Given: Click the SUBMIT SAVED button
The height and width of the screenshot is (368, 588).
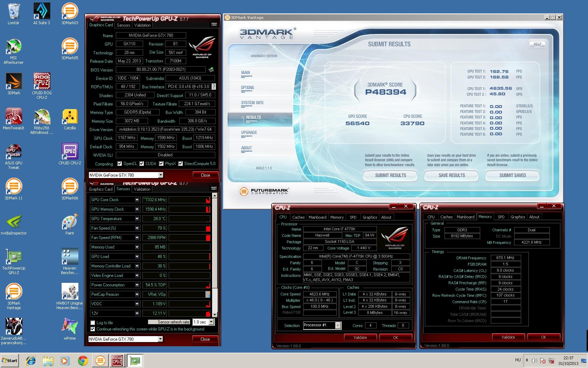Looking at the screenshot, I should tap(512, 175).
